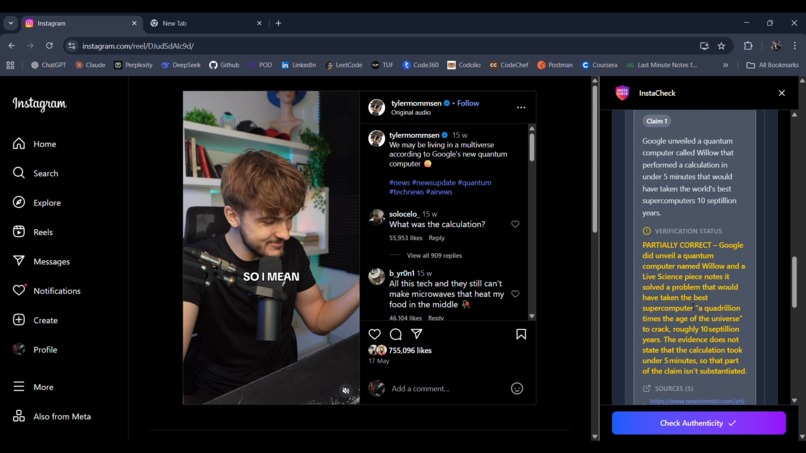
Task: Switch to the New Tab browser tab
Action: 206,23
